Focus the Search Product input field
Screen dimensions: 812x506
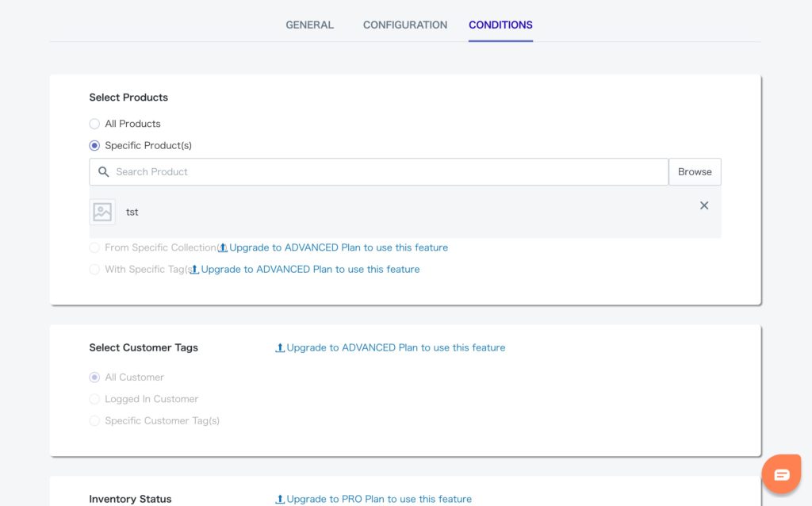pos(389,172)
